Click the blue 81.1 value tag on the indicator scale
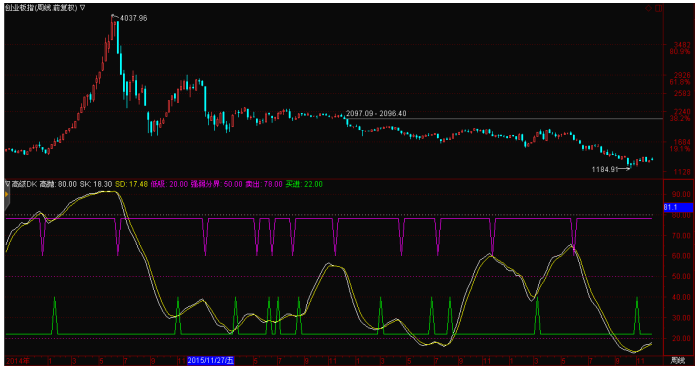699x370 pixels. point(678,207)
